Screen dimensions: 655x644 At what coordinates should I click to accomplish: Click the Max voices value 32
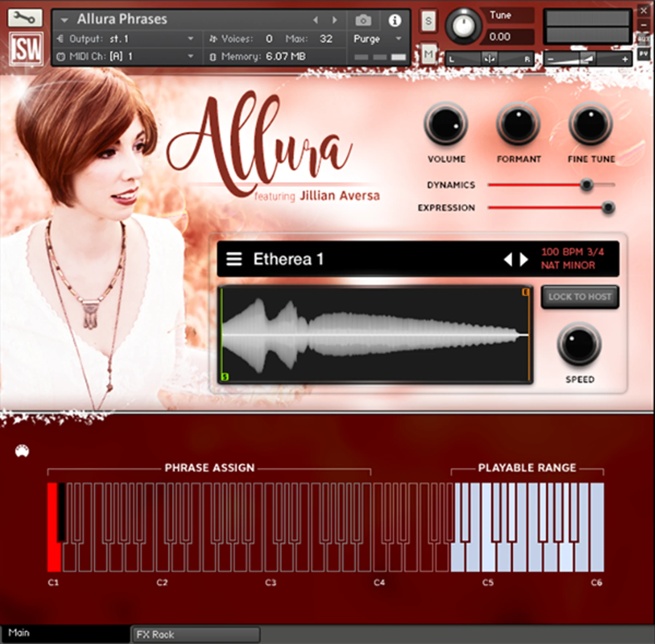[x=326, y=39]
